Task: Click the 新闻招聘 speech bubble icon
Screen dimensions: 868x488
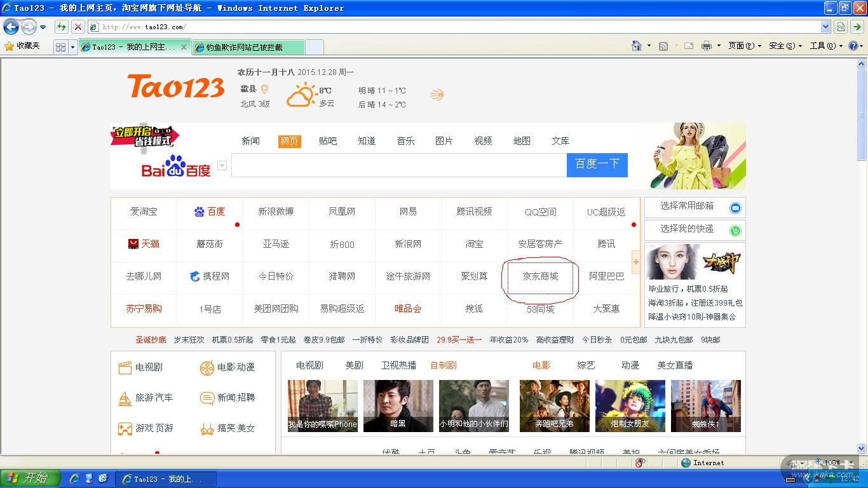Action: pyautogui.click(x=207, y=398)
